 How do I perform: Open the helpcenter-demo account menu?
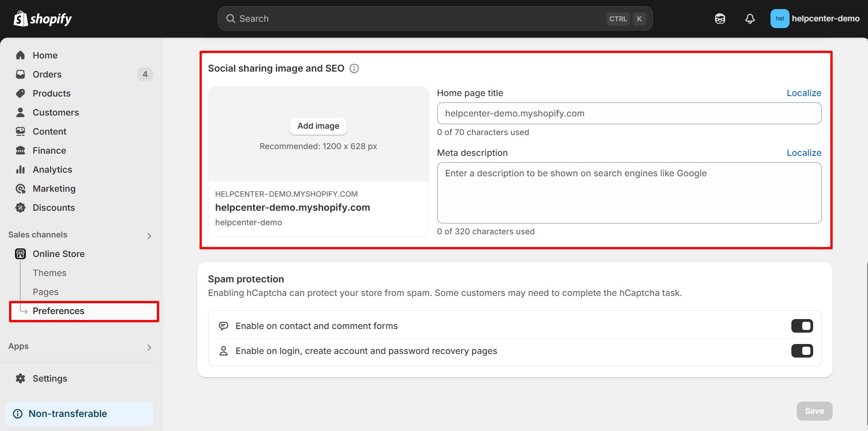click(814, 19)
